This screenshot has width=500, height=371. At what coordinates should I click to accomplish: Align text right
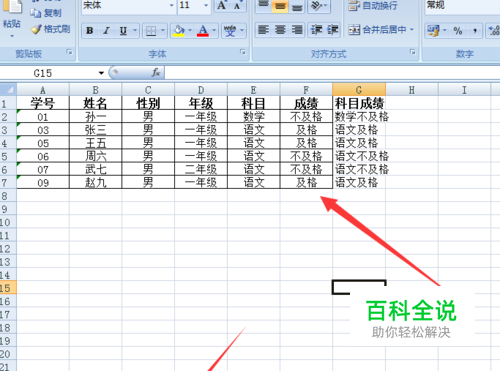point(297,30)
